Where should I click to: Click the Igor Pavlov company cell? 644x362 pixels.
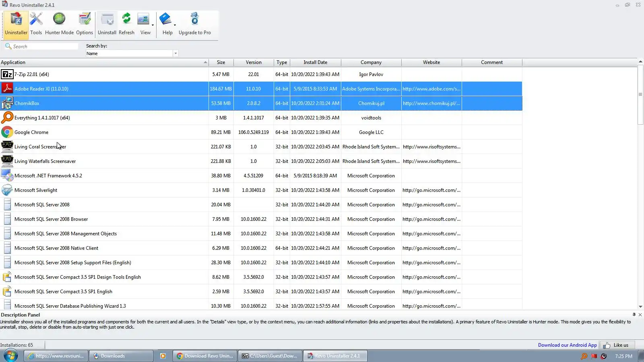pyautogui.click(x=371, y=74)
